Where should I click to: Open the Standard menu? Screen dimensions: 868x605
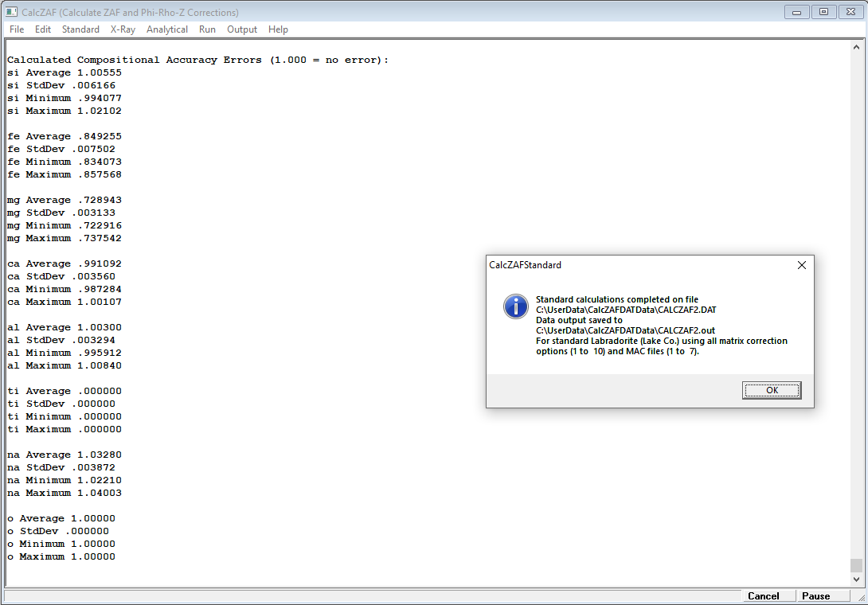80,29
